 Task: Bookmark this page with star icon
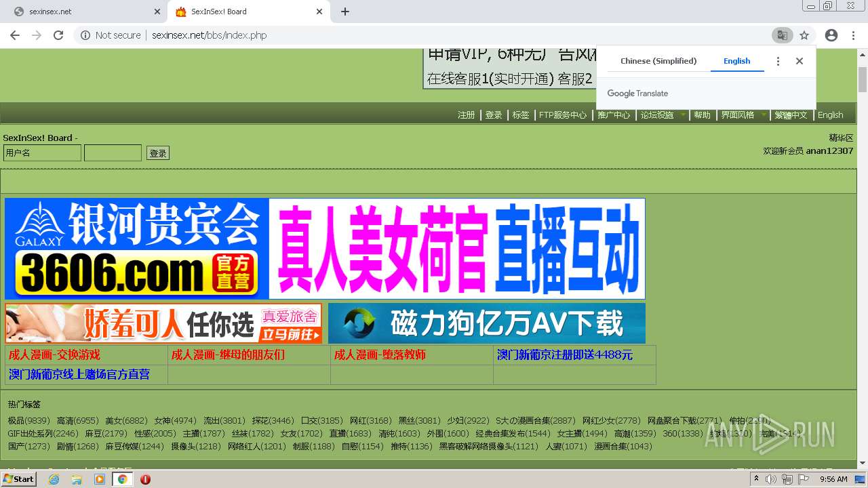point(804,35)
